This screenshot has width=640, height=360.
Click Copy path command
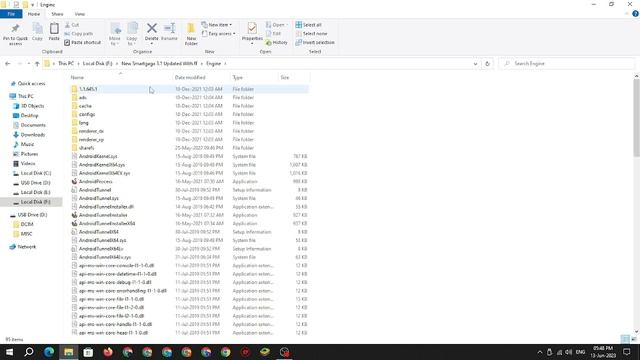(79, 33)
